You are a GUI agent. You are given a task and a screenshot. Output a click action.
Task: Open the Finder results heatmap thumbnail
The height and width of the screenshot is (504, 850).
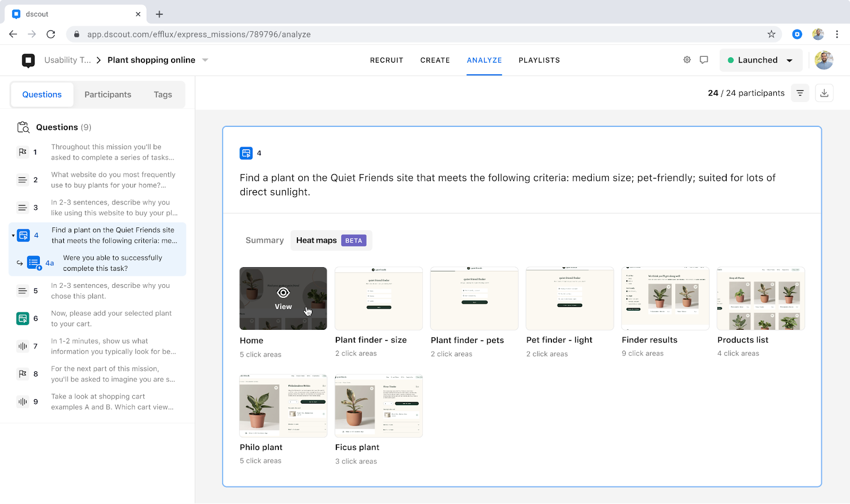tap(666, 298)
